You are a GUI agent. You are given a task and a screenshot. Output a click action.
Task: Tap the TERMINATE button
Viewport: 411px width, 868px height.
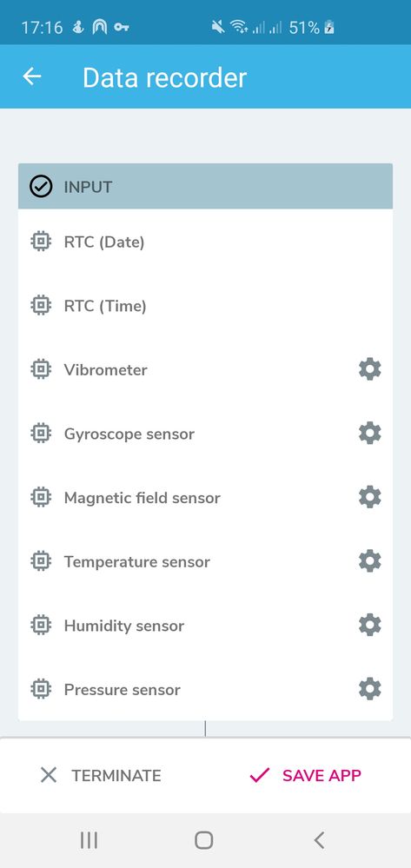coord(100,776)
